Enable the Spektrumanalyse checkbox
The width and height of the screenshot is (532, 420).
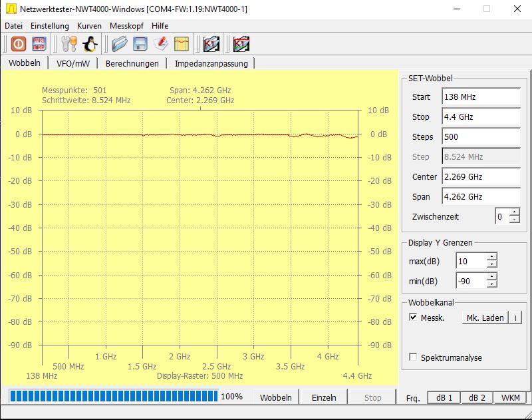tap(413, 357)
